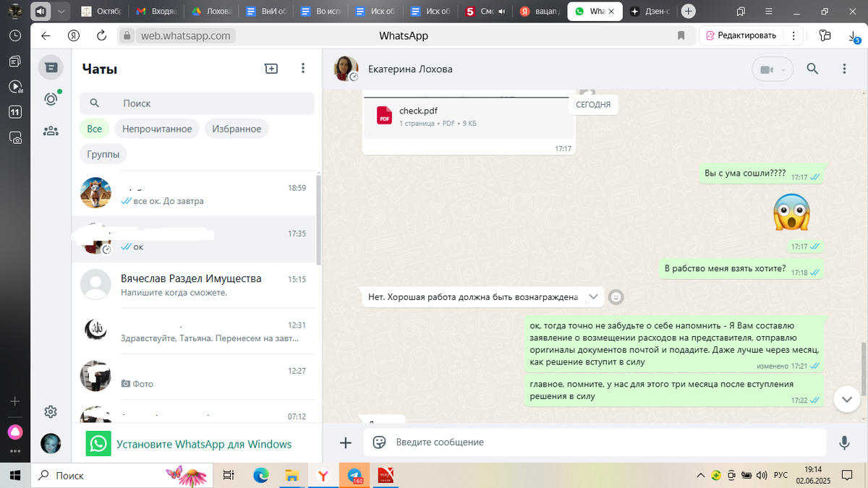Click the РУС language indicator
This screenshot has width=868, height=488.
coord(781,475)
